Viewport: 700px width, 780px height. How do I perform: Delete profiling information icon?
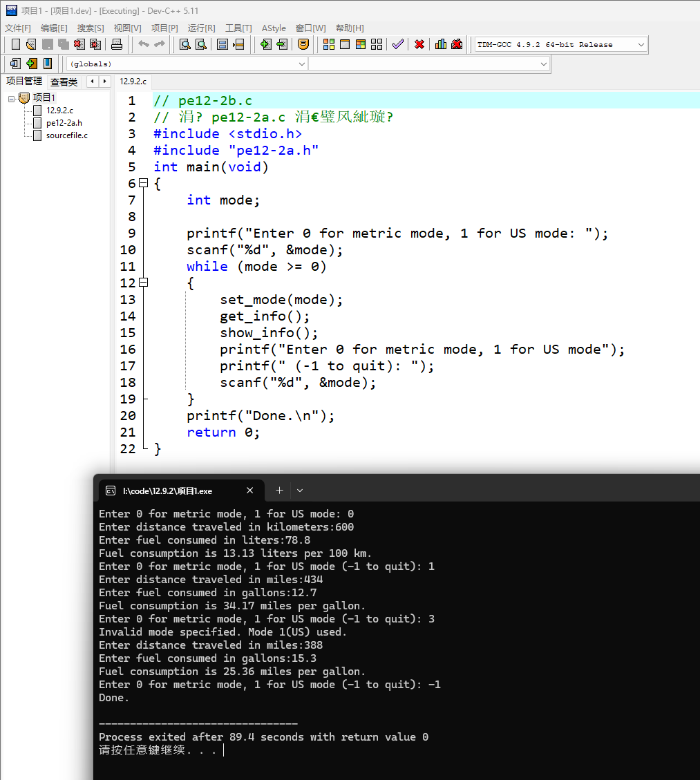point(457,45)
